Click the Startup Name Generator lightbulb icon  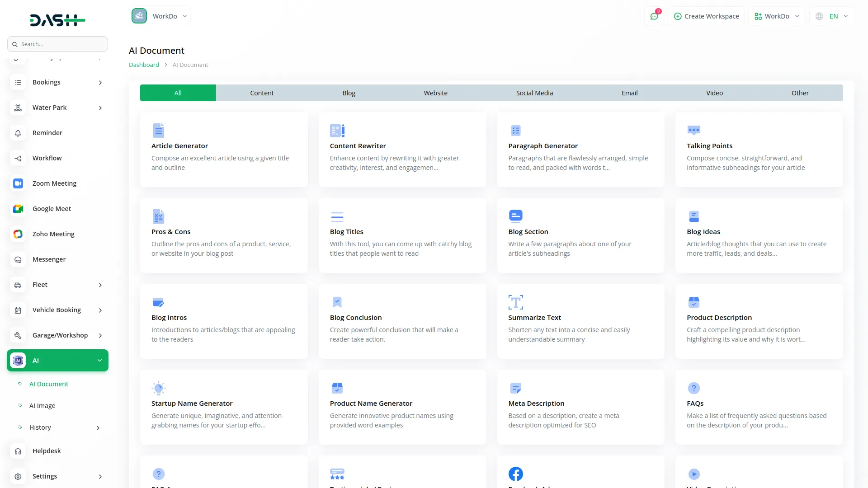click(158, 388)
